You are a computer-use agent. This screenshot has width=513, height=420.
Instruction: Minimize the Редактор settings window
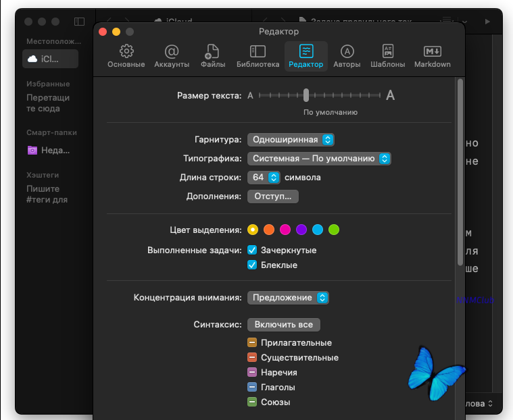point(116,32)
